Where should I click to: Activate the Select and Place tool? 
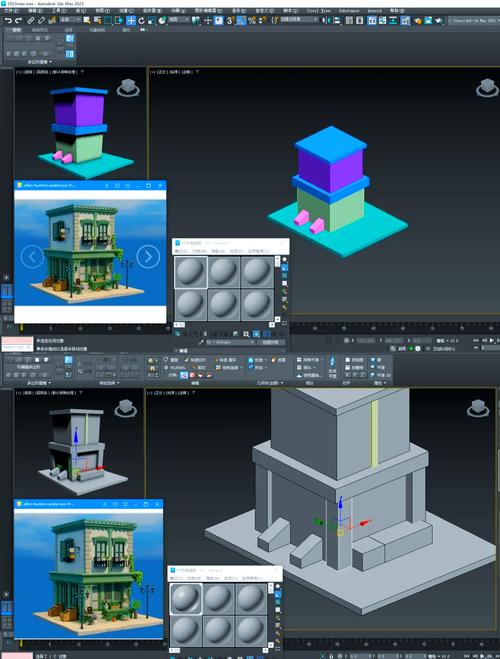point(162,20)
